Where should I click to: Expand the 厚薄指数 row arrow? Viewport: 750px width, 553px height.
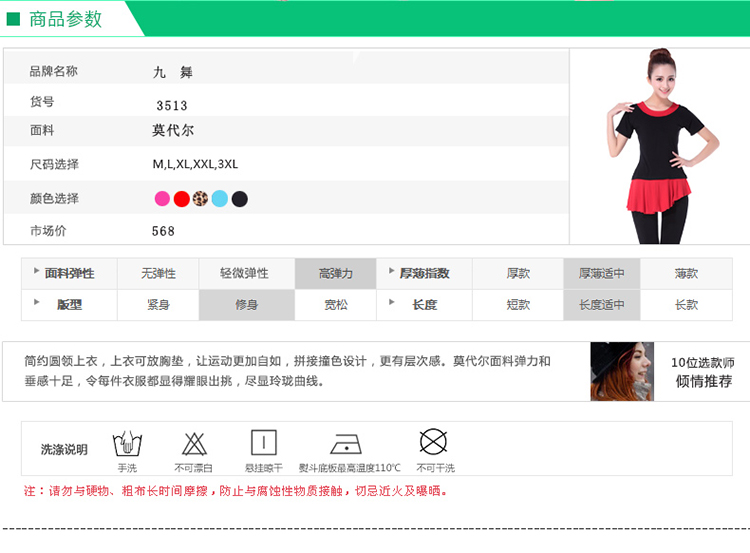390,271
